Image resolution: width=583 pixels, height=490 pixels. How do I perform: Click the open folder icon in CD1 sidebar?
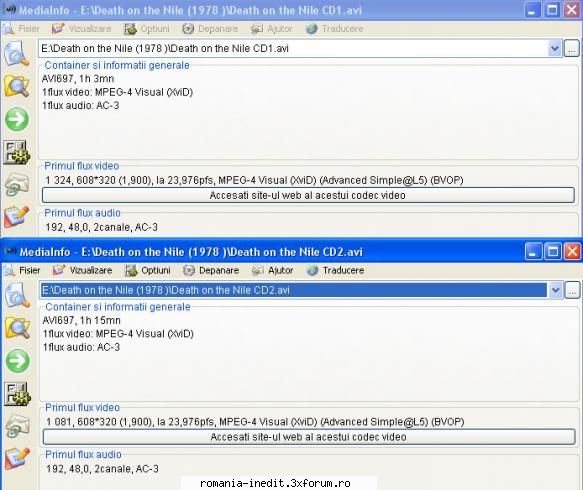coord(16,86)
